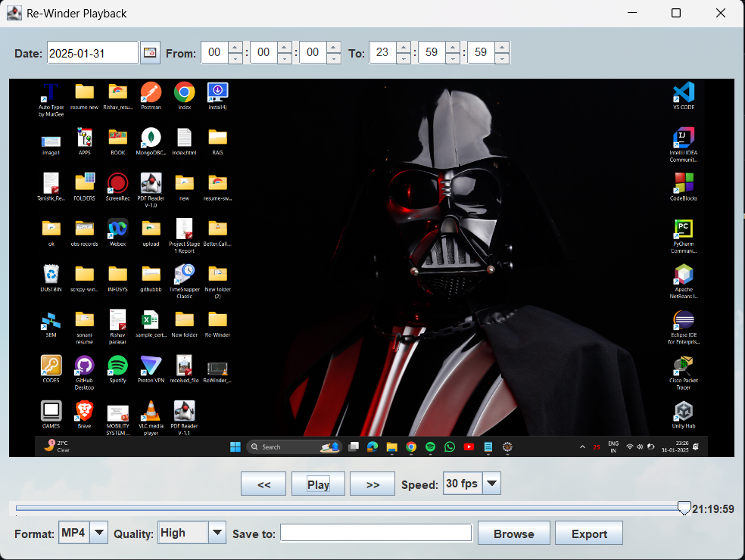Increase the From hours spinner value
The width and height of the screenshot is (745, 560).
[x=235, y=48]
